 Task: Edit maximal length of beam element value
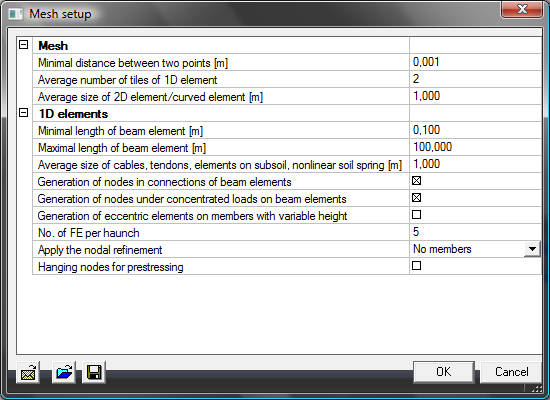tap(475, 147)
